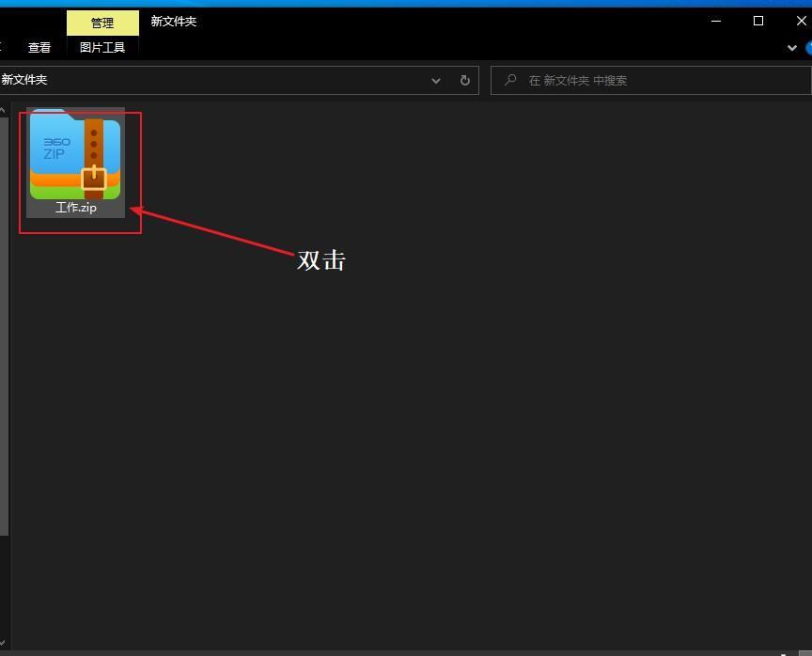Click the left pane vertical scrollbar thumb

(4, 326)
